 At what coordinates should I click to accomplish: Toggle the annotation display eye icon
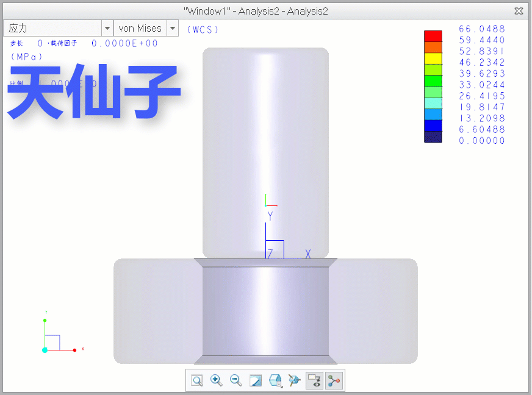tap(315, 380)
